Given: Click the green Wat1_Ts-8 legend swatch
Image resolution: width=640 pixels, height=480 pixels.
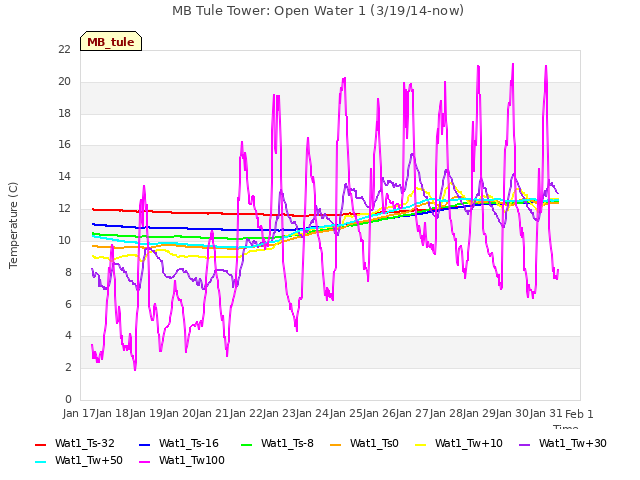Looking at the screenshot, I should (247, 444).
